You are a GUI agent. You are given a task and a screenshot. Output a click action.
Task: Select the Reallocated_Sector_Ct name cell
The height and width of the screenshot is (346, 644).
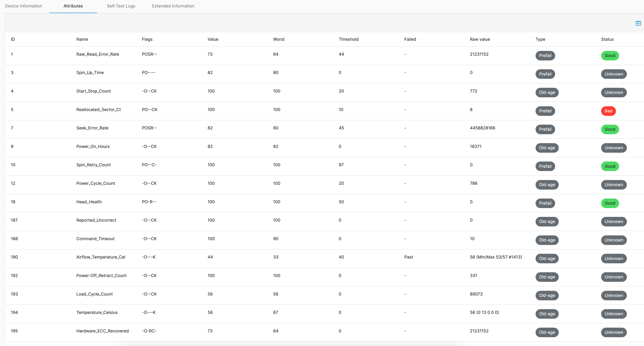click(99, 109)
